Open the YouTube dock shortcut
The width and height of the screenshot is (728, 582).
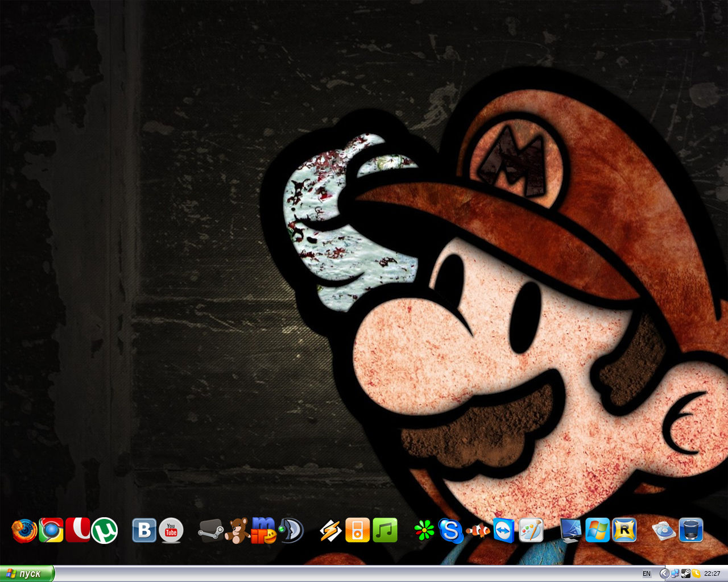(171, 531)
